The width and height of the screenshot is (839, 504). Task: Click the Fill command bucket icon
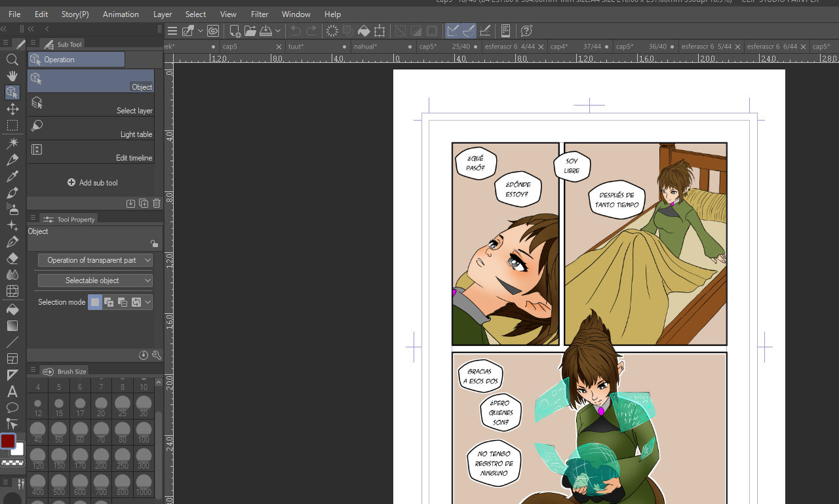363,31
